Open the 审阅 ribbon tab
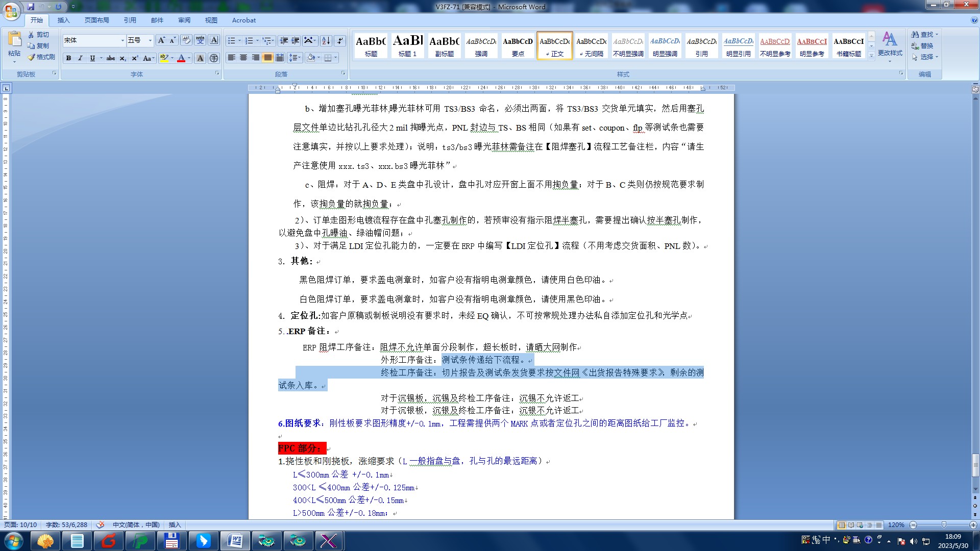This screenshot has height=551, width=980. click(x=184, y=20)
